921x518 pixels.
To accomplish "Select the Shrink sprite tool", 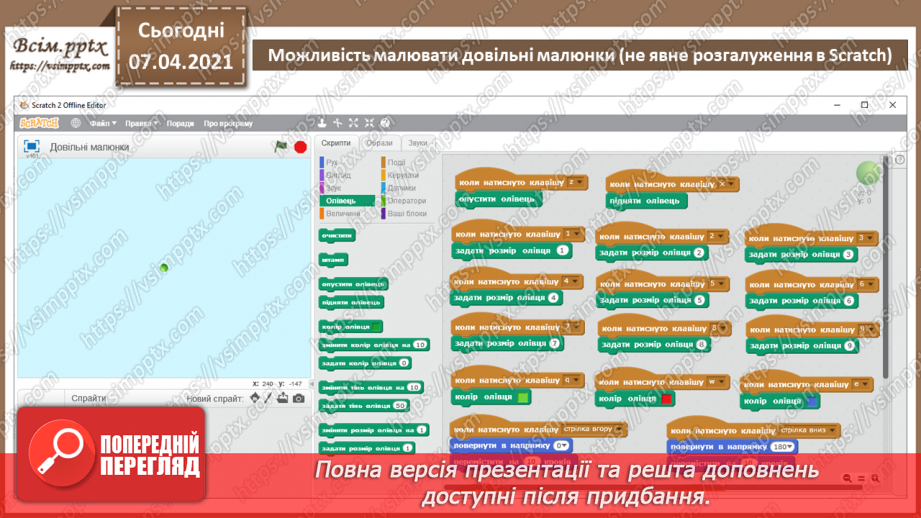I will [x=369, y=123].
